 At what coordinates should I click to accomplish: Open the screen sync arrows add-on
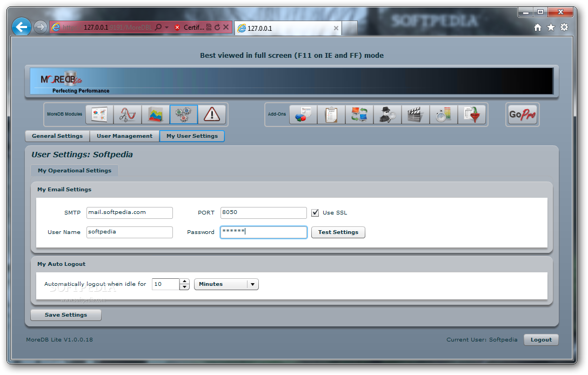point(359,115)
